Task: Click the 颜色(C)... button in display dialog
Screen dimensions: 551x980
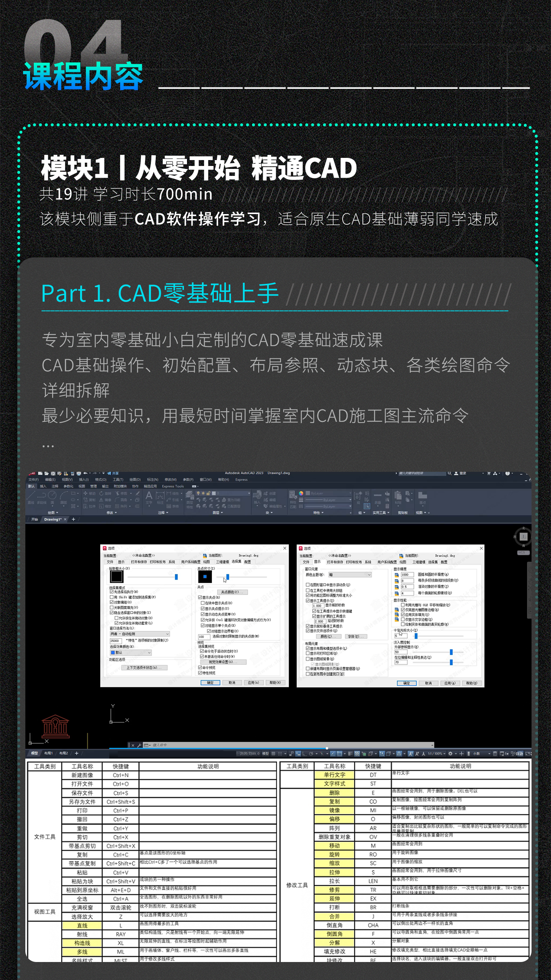Action: click(x=329, y=637)
